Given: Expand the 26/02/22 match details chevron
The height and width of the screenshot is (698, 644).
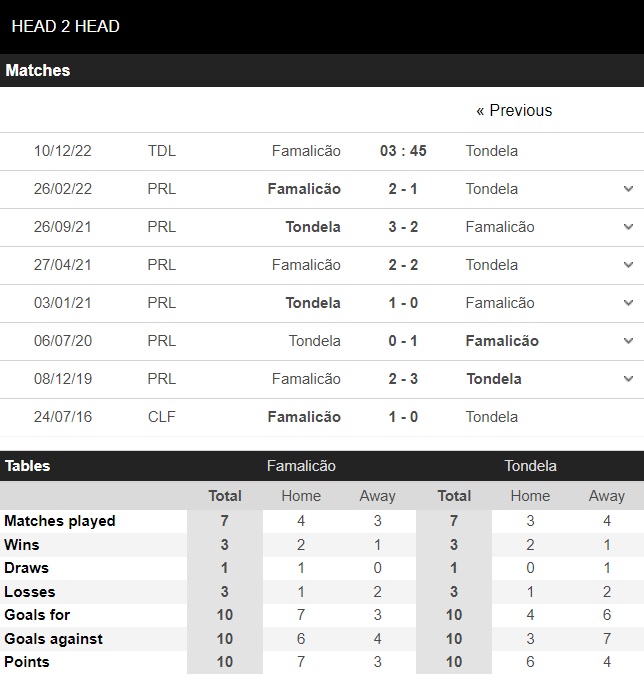Looking at the screenshot, I should [628, 189].
